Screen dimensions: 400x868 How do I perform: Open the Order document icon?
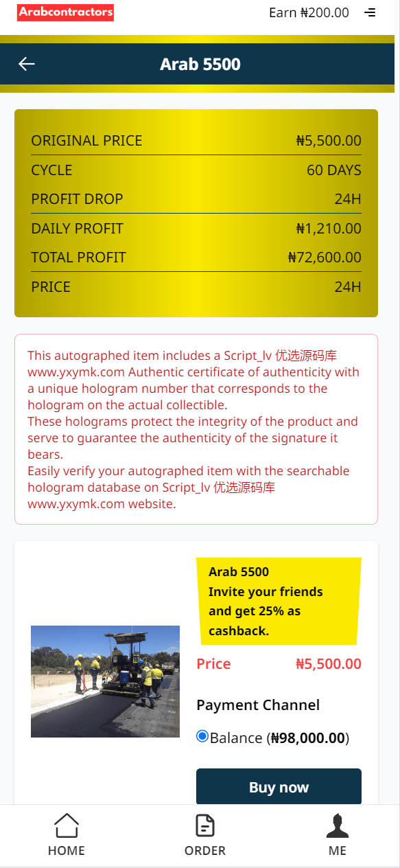tap(205, 825)
